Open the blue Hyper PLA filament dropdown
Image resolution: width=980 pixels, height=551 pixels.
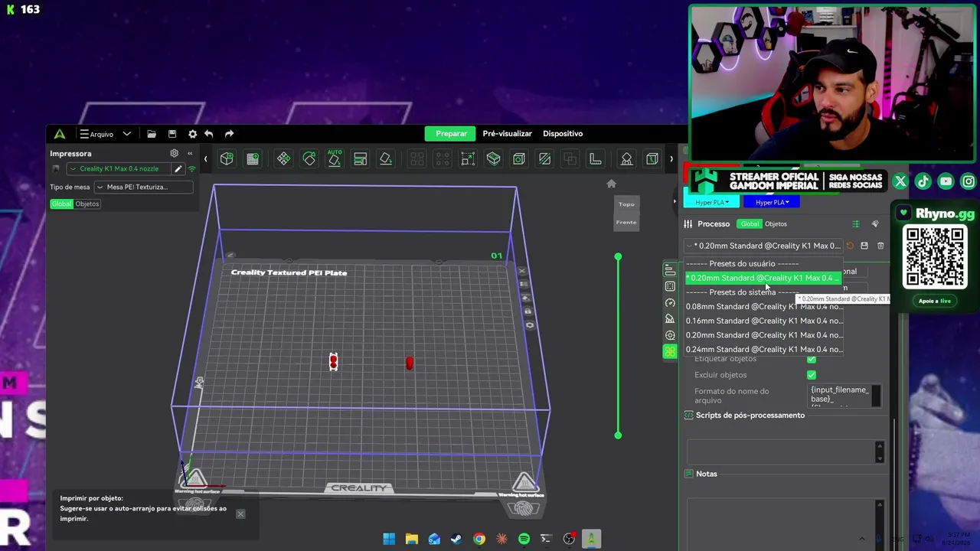tap(772, 202)
